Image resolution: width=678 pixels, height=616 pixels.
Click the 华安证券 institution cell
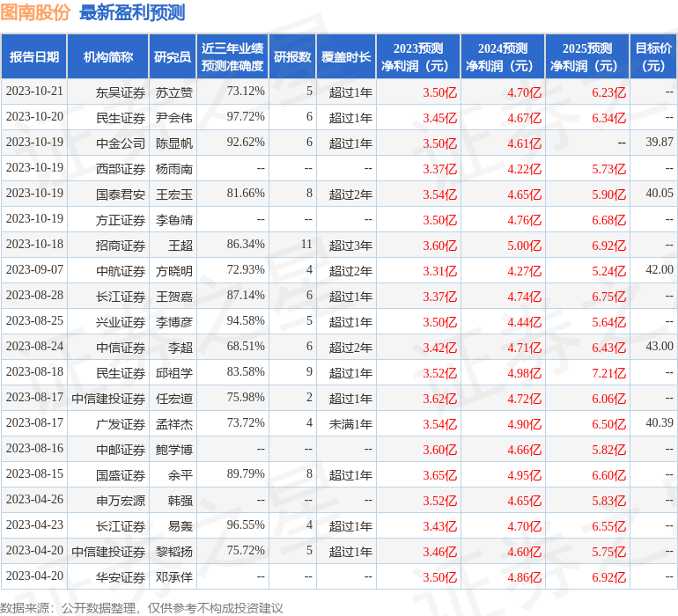click(121, 577)
